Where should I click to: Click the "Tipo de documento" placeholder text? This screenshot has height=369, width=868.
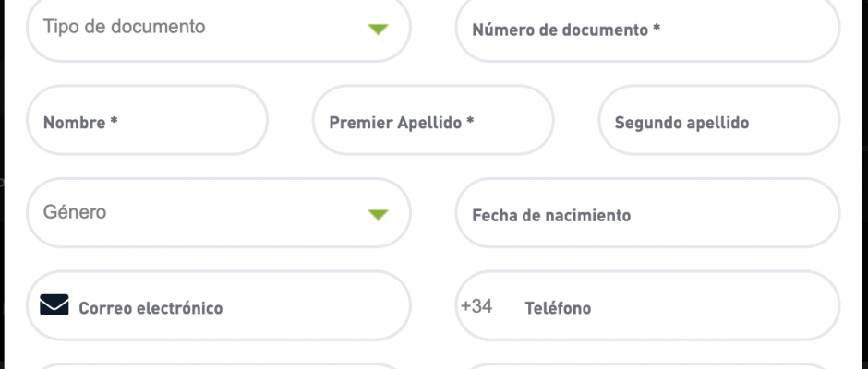[x=124, y=27]
